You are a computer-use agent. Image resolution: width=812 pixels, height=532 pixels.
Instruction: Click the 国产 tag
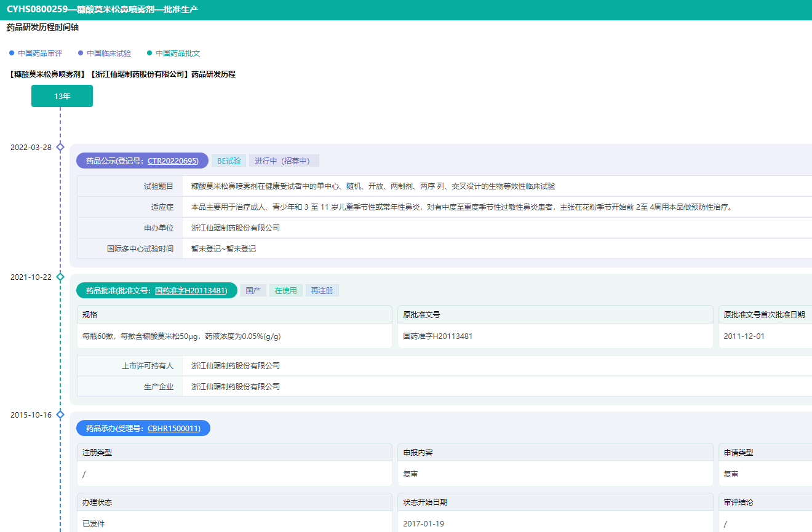253,290
